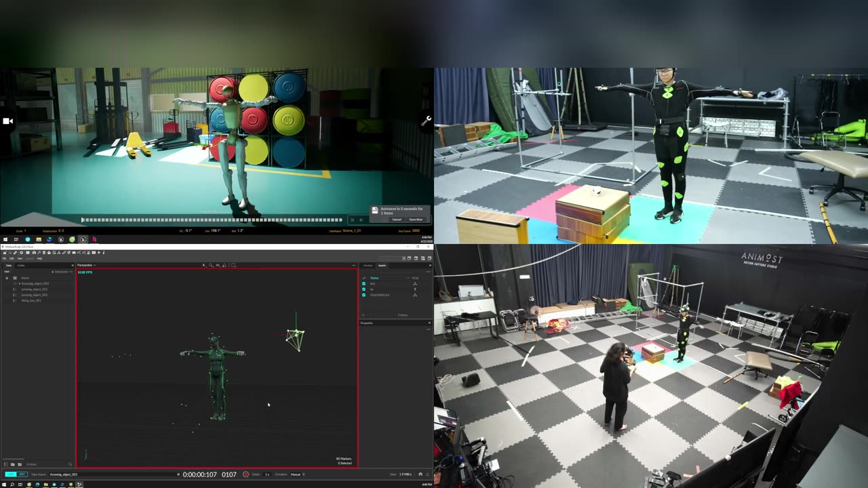
Task: Switch Motive to Edit mode
Action: (22, 474)
